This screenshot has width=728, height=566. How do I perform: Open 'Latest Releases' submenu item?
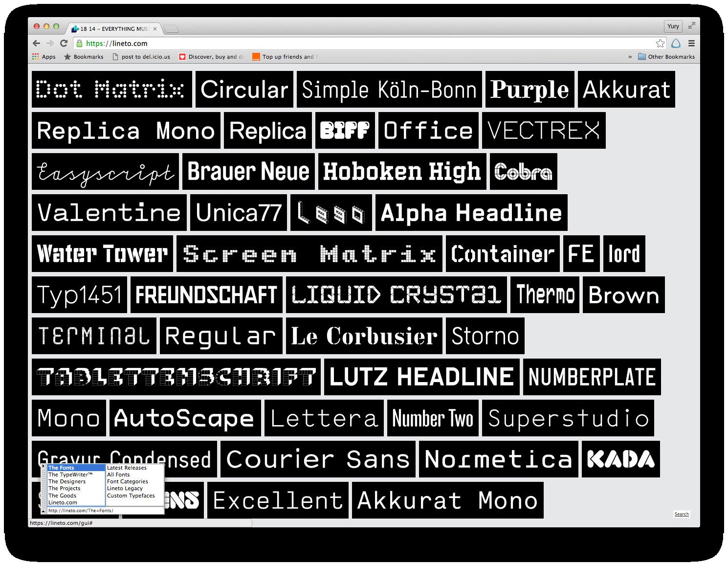pos(134,468)
